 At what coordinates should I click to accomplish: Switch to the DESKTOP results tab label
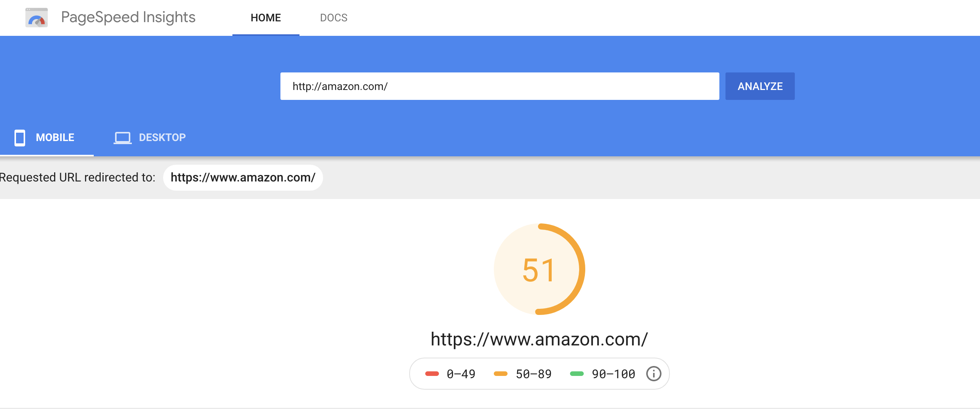[162, 138]
